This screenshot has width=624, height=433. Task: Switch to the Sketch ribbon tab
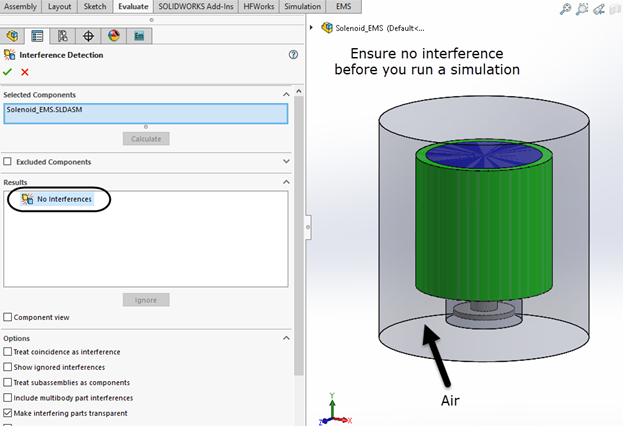click(x=95, y=6)
